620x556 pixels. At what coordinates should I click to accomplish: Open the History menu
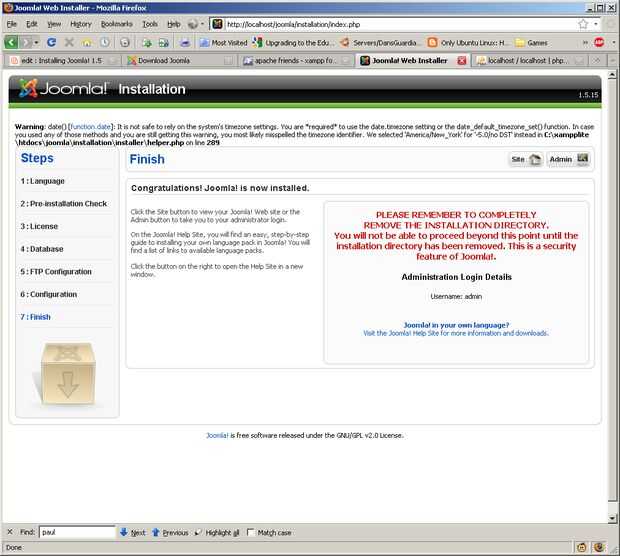tap(81, 24)
